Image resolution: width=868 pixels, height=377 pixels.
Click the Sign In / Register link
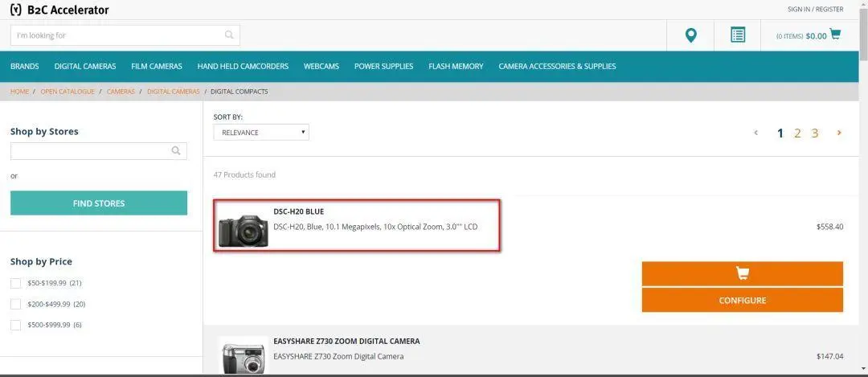pos(816,10)
